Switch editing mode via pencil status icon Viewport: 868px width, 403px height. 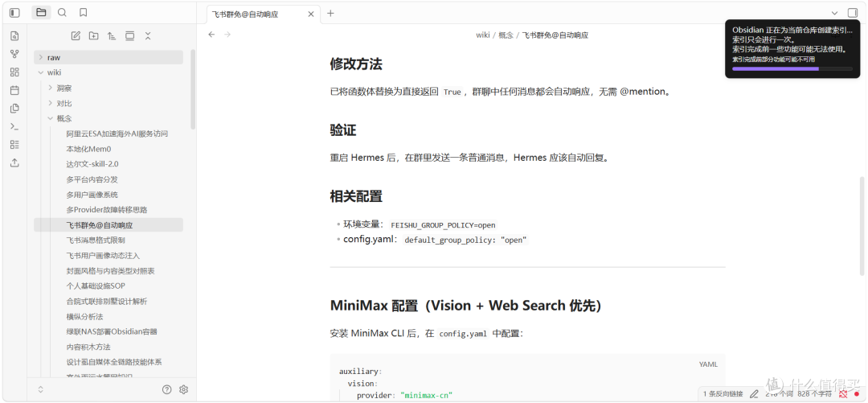tap(754, 394)
